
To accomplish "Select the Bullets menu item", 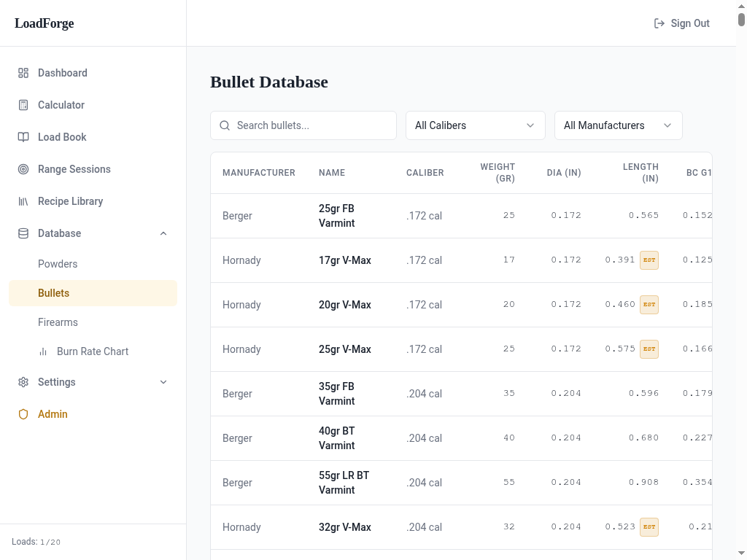I will point(93,293).
